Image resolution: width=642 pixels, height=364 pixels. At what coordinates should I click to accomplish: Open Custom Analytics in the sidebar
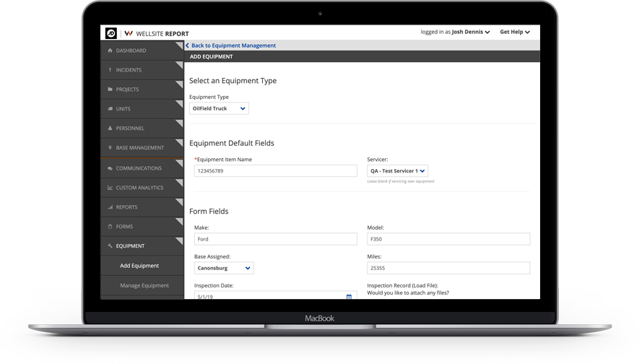tap(139, 188)
